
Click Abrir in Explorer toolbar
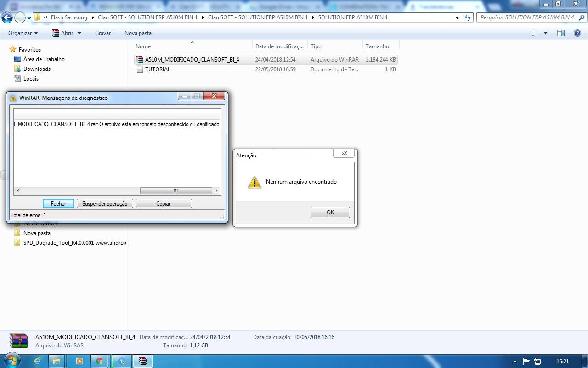62,33
